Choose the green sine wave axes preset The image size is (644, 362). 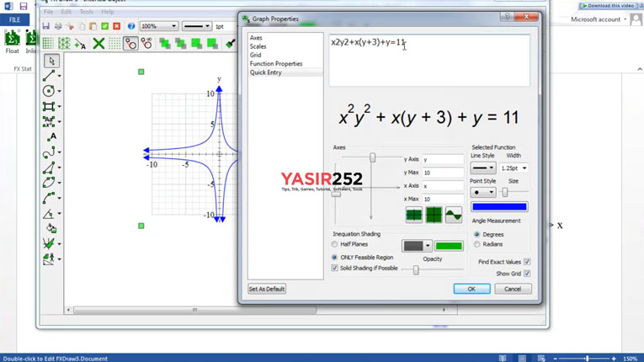click(x=454, y=215)
